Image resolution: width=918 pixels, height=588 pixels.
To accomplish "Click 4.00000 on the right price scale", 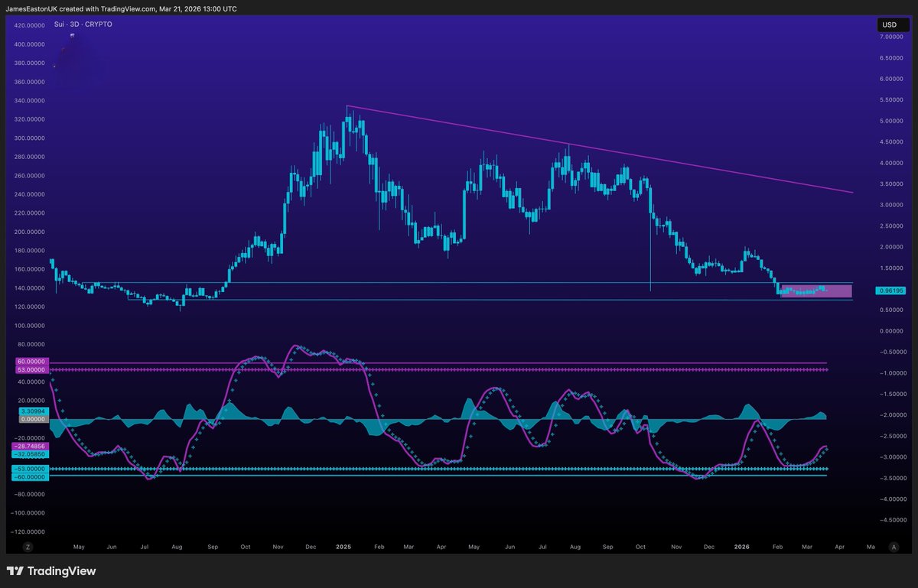I will [x=892, y=163].
